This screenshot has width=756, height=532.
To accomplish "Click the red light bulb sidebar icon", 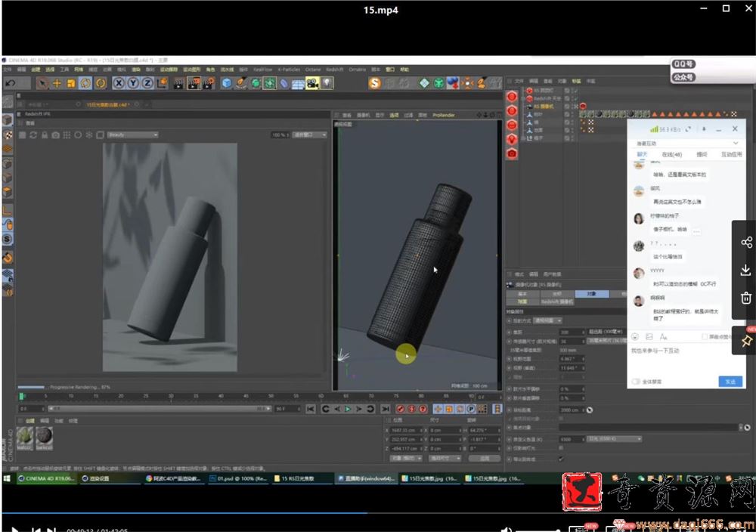I will (x=512, y=139).
